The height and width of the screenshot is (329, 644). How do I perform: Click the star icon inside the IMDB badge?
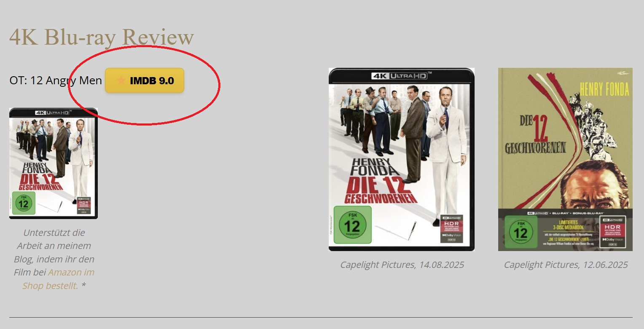(121, 80)
